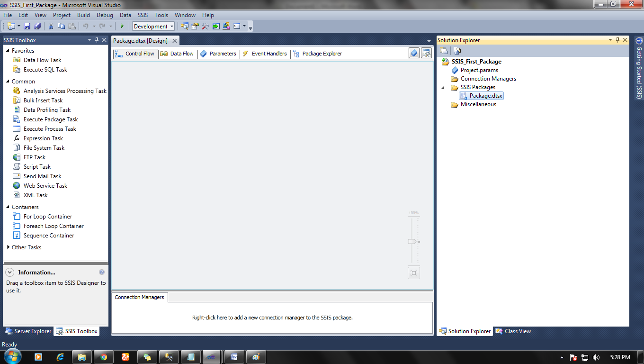The image size is (644, 364).
Task: Click the Start Debugging green arrow
Action: [122, 26]
